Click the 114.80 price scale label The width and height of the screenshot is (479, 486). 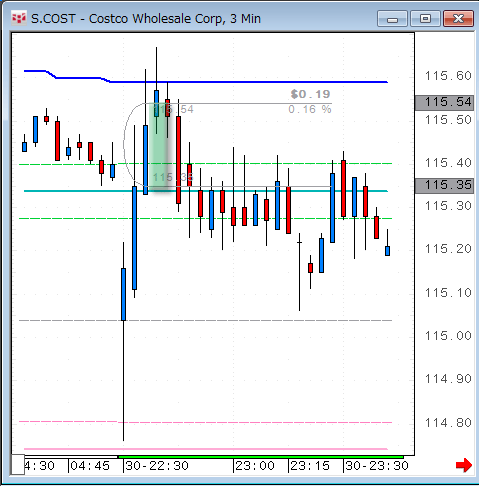[448, 423]
